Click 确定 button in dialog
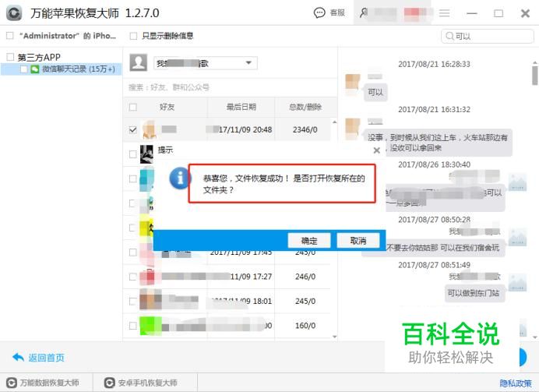The height and width of the screenshot is (392, 539). 309,241
